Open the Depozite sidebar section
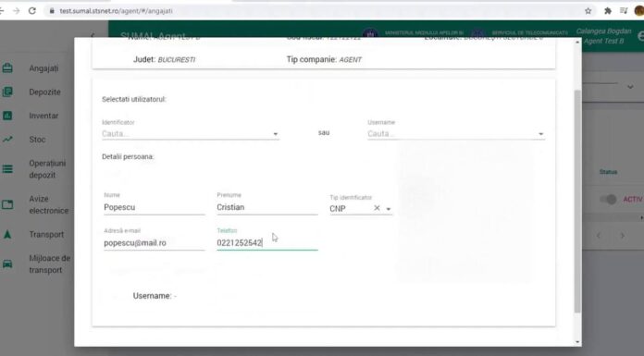 44,92
